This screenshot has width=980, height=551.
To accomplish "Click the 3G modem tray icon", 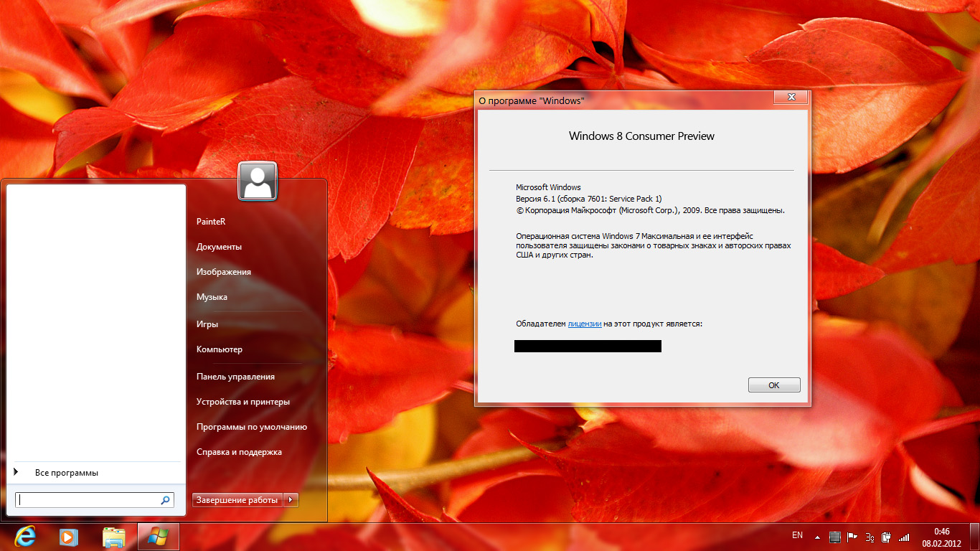I will [x=870, y=537].
